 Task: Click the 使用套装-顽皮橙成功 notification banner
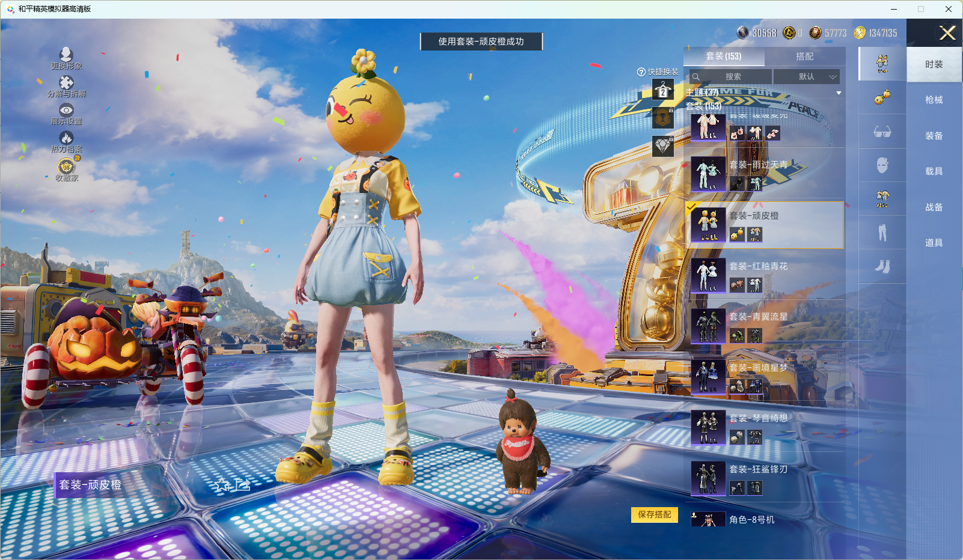(481, 41)
